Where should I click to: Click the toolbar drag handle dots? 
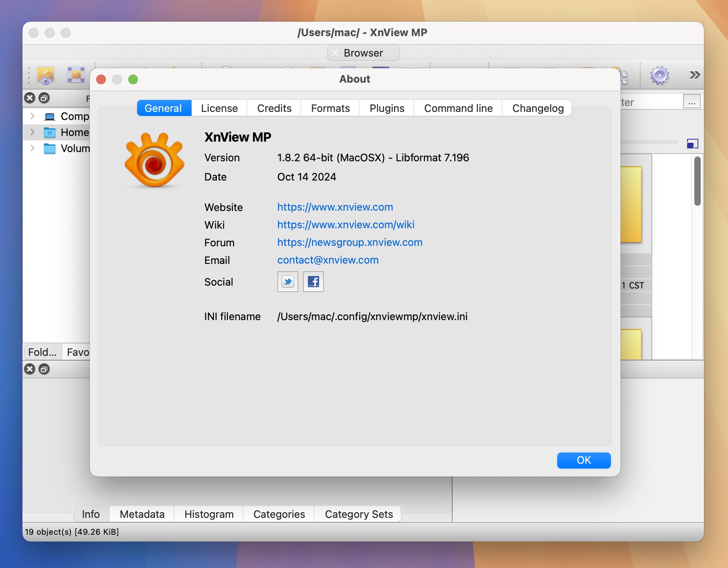(x=28, y=75)
